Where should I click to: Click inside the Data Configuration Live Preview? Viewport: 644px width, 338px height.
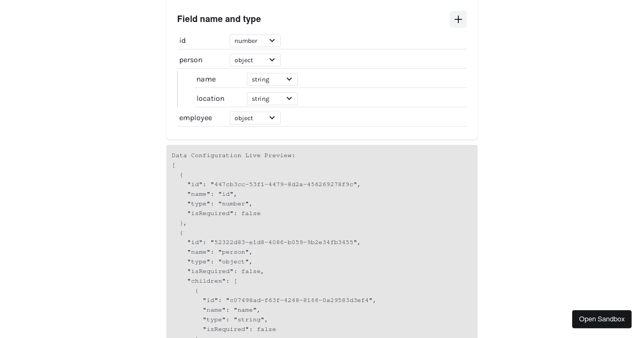322,241
